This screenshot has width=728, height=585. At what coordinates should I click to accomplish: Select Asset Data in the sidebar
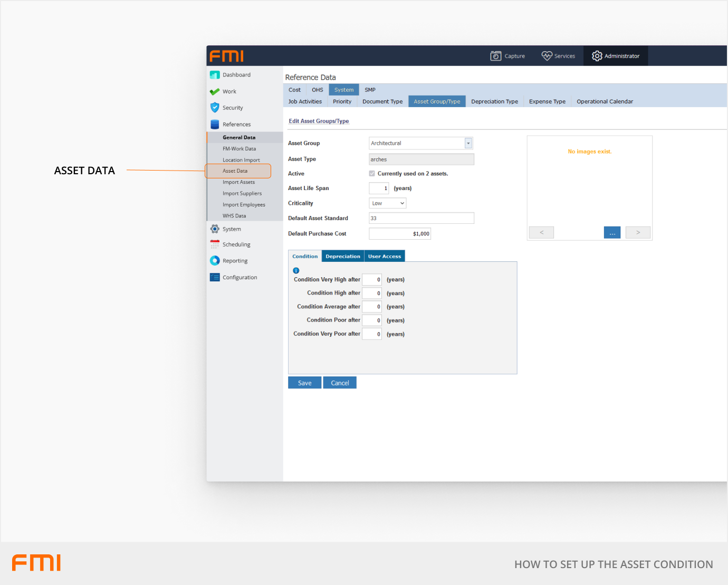(235, 171)
